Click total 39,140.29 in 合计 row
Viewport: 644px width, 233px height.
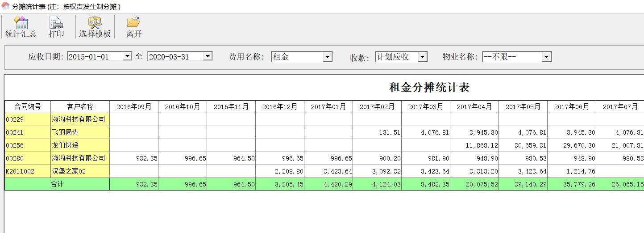pyautogui.click(x=523, y=184)
